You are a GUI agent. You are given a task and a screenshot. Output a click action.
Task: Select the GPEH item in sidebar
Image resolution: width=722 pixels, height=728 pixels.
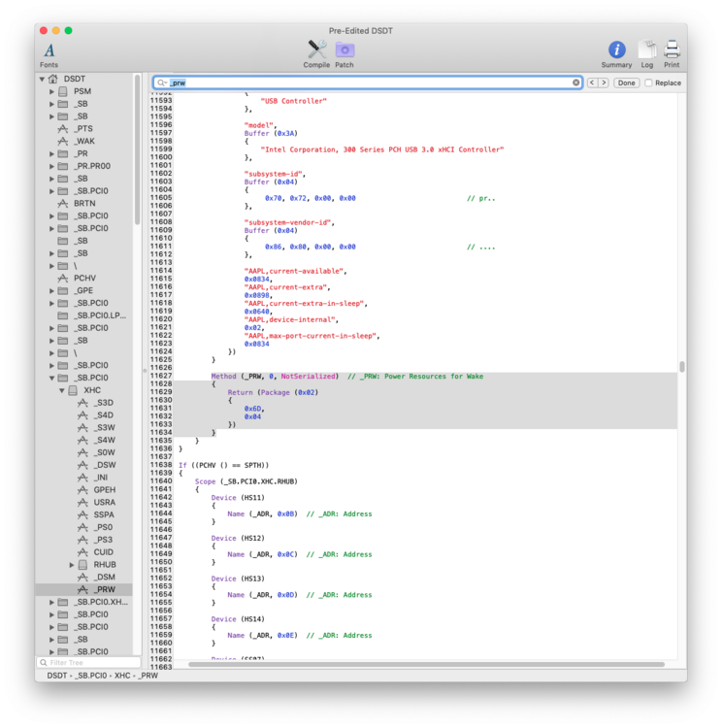point(104,490)
